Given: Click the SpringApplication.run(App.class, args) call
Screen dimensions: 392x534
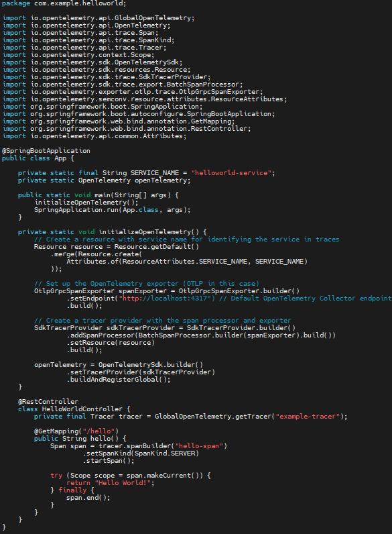Looking at the screenshot, I should 113,210.
